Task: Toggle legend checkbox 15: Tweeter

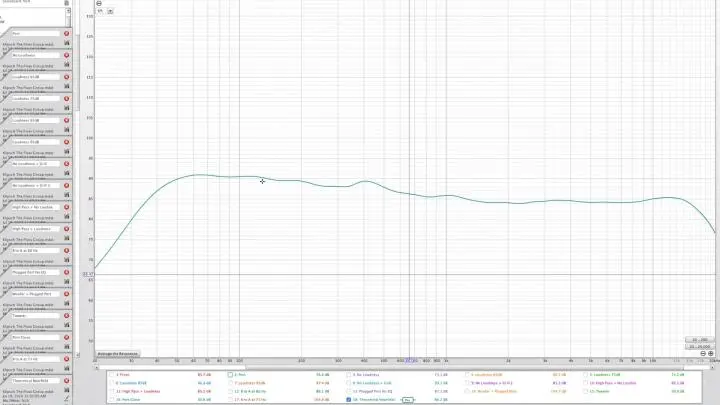Action: [x=585, y=391]
